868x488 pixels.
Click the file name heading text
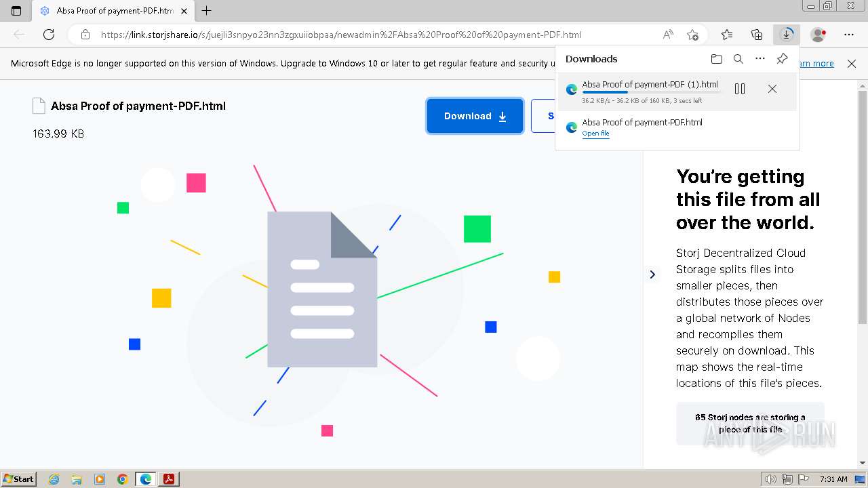(x=138, y=106)
